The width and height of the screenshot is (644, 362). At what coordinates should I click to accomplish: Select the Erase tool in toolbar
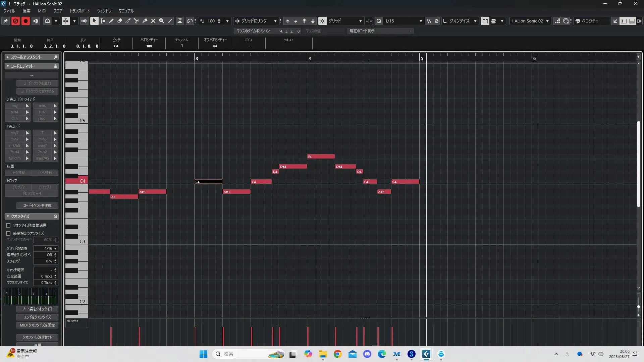pos(120,21)
